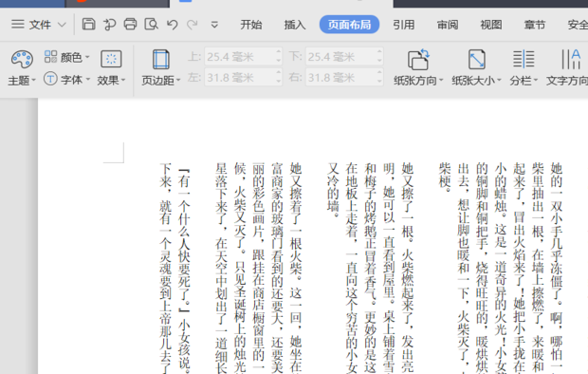Click the text column starting 星落下来了
The height and width of the screenshot is (374, 588).
[221, 268]
